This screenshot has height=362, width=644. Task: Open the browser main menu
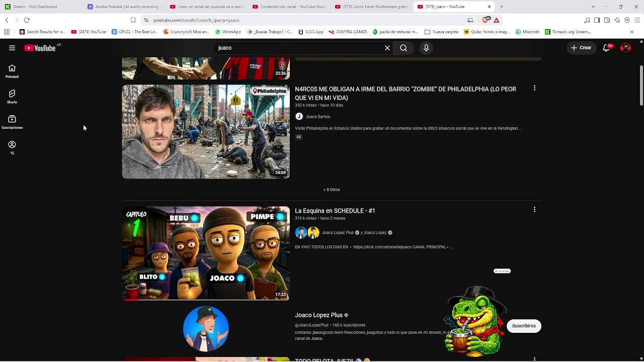(637, 20)
